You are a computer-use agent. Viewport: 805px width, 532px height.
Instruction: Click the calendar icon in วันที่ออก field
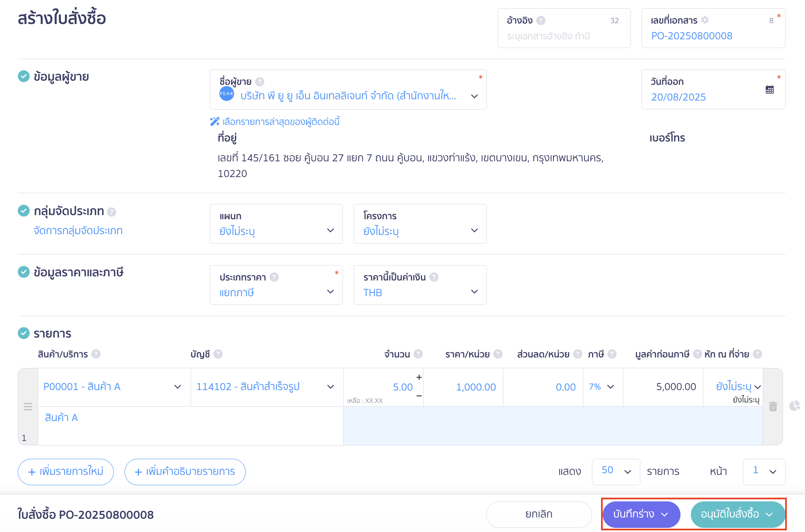(769, 89)
